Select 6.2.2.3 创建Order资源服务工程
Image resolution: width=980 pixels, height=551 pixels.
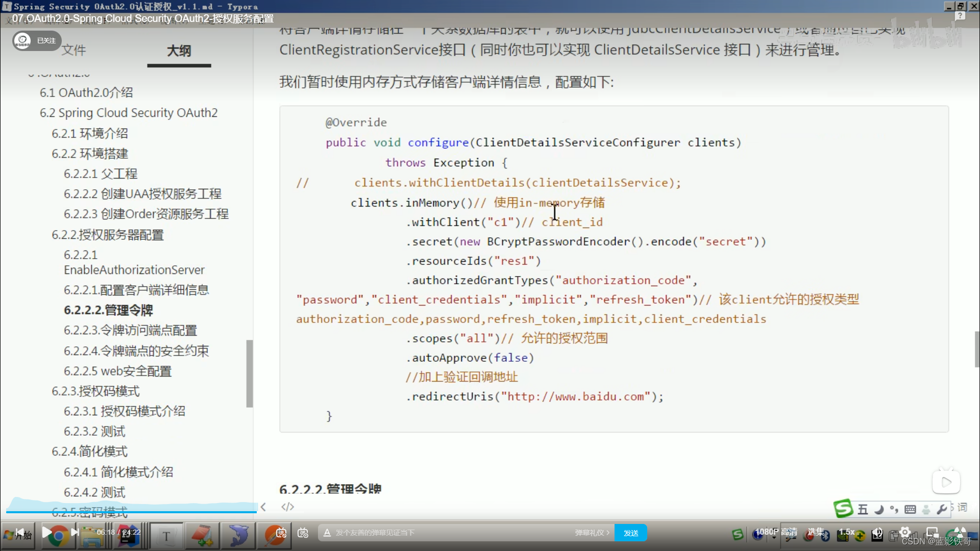146,214
